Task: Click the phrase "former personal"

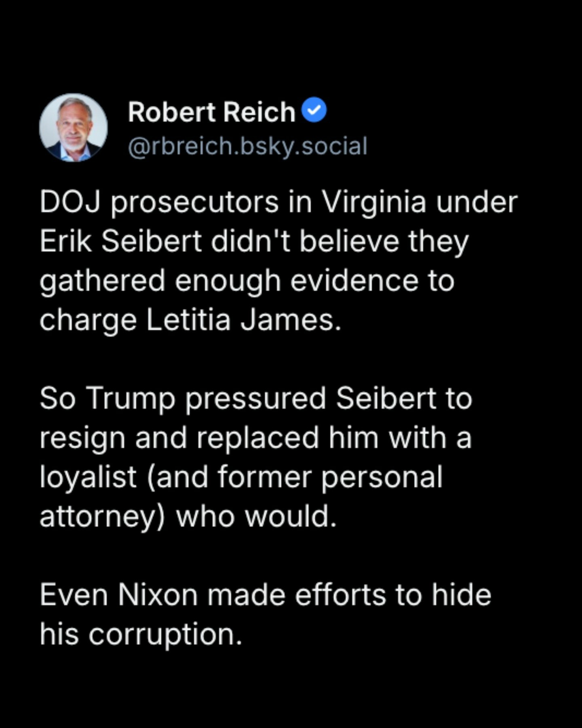Action: (330, 477)
